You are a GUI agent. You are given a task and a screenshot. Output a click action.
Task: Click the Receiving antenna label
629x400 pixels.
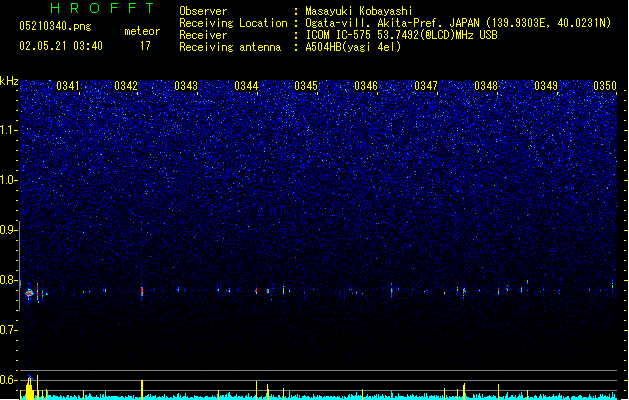[x=230, y=47]
